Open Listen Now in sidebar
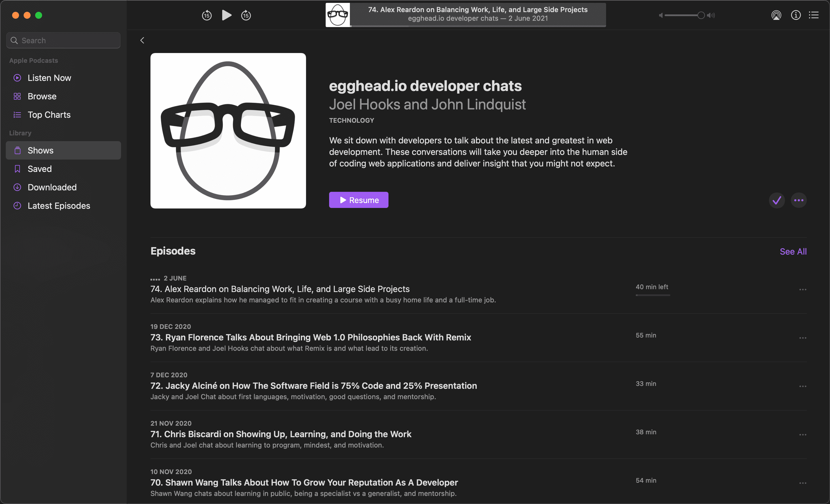 coord(63,78)
